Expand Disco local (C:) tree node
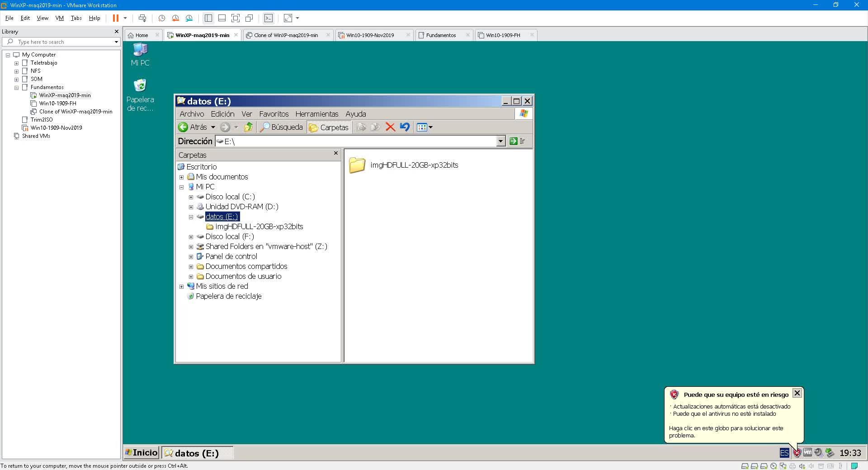This screenshot has height=470, width=868. 191,197
